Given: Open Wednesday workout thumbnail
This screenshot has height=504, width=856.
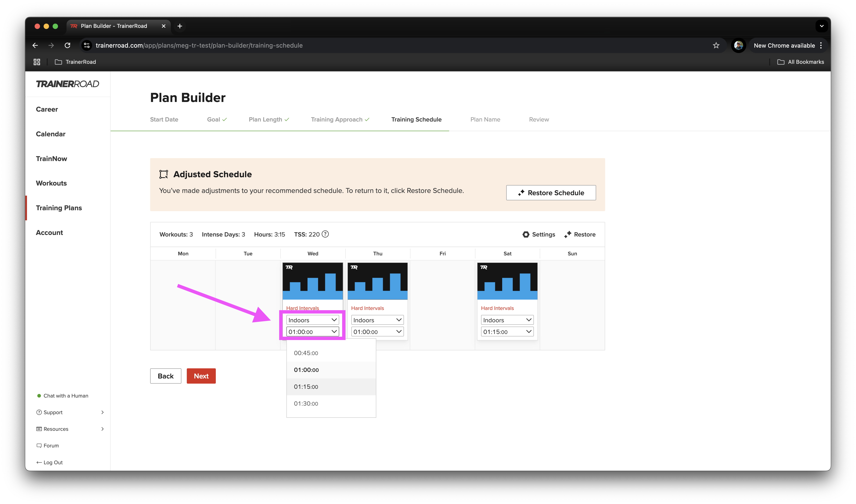Looking at the screenshot, I should click(312, 281).
